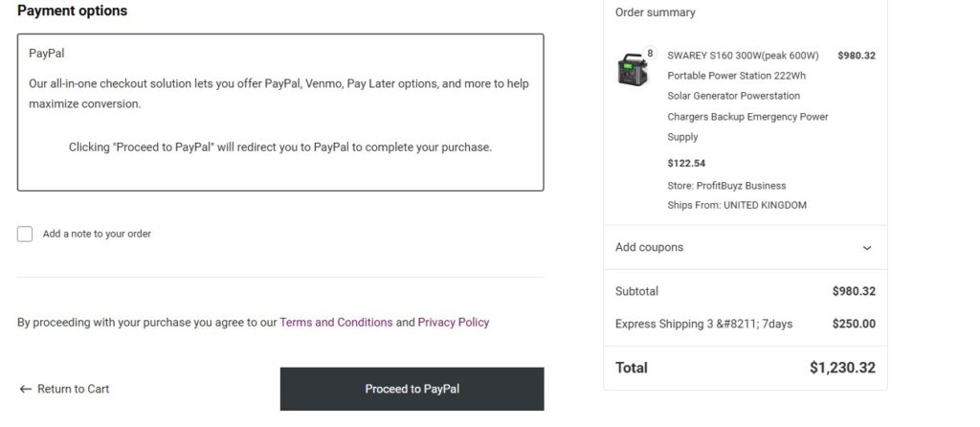Click the Add a note label text

(x=97, y=234)
